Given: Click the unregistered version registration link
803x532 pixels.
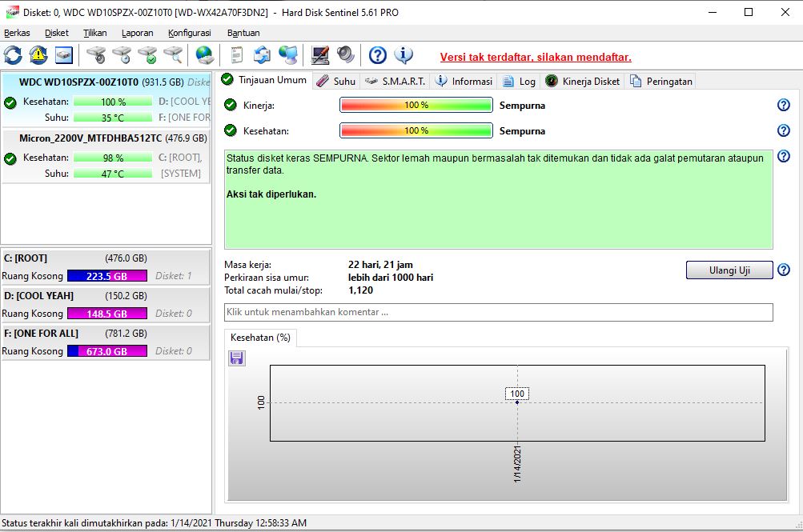Looking at the screenshot, I should (536, 57).
